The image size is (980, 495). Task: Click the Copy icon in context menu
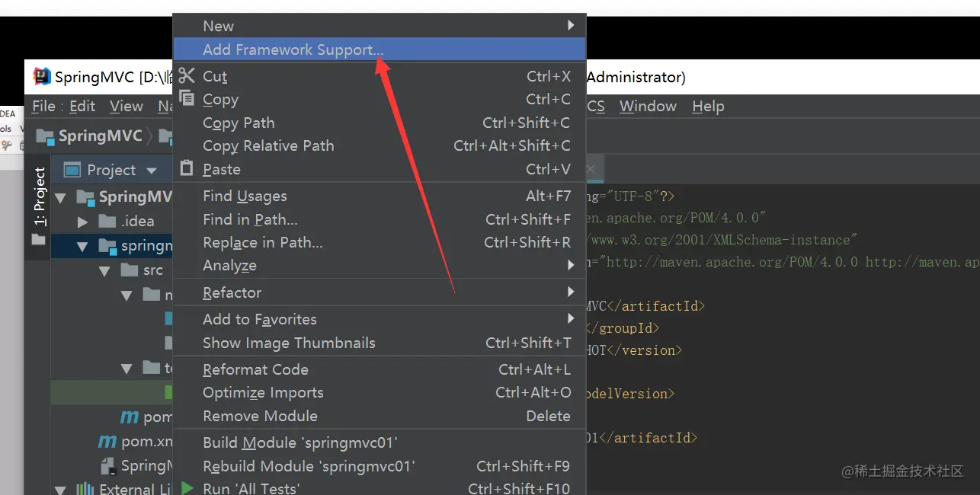pos(187,99)
